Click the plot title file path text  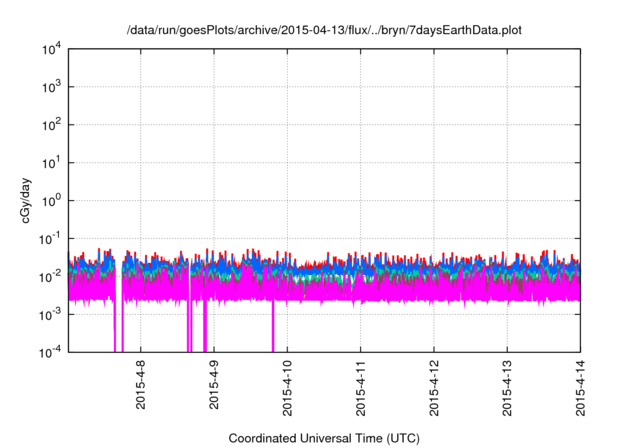coord(324,30)
